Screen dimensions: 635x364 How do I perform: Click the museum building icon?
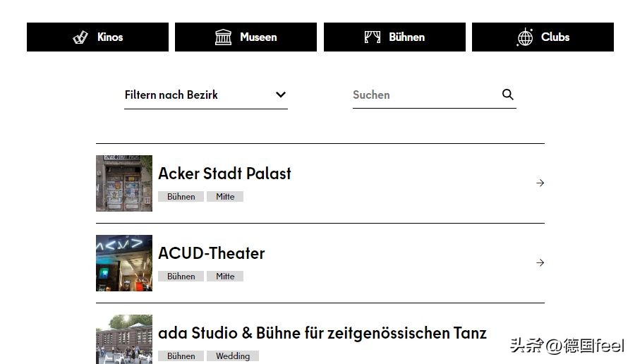pyautogui.click(x=223, y=37)
